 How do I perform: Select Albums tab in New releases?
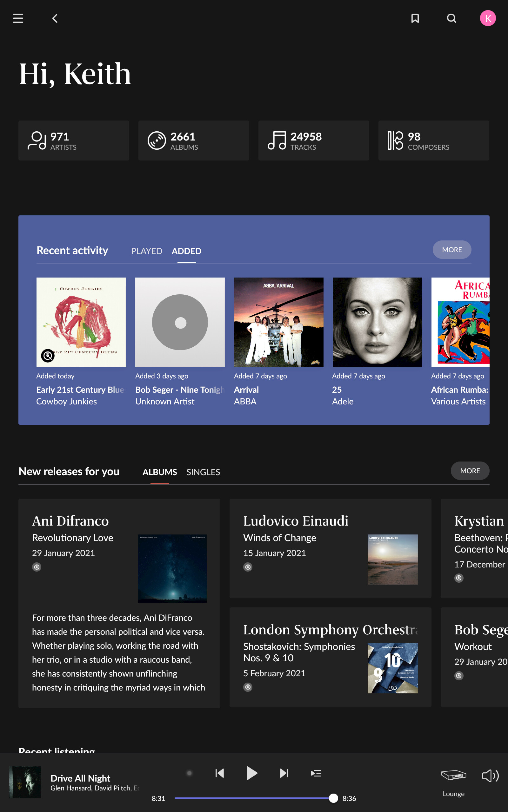point(160,472)
